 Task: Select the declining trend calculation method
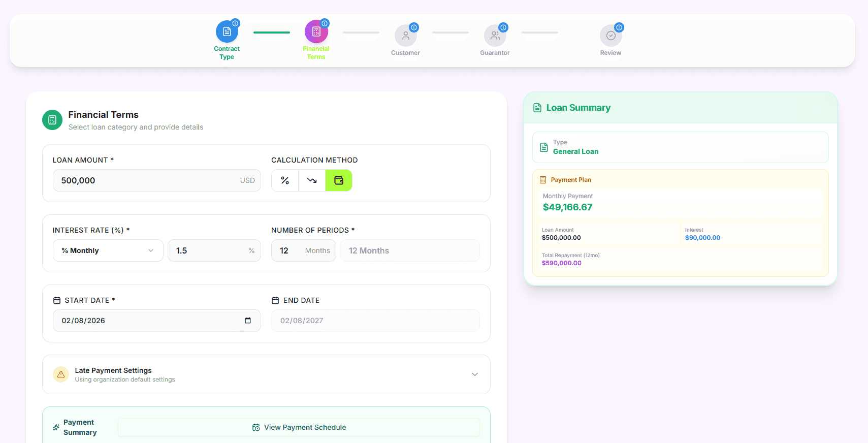312,180
